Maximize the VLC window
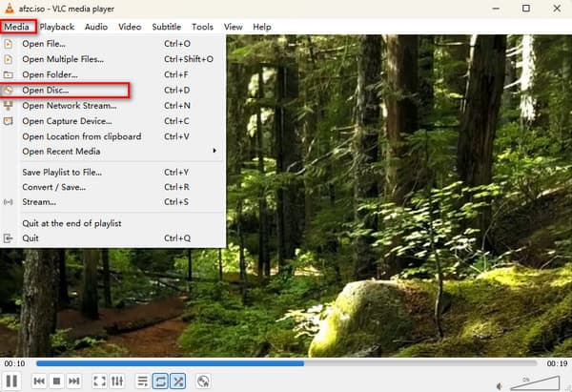 click(x=526, y=9)
